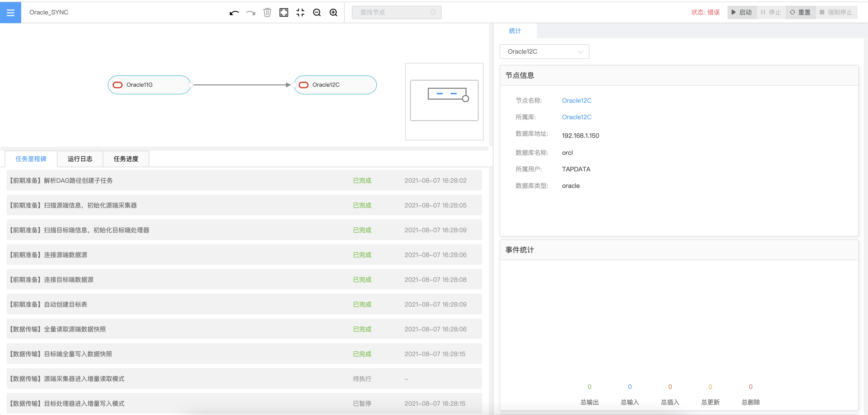Click the 查找节点 search field

tap(393, 12)
